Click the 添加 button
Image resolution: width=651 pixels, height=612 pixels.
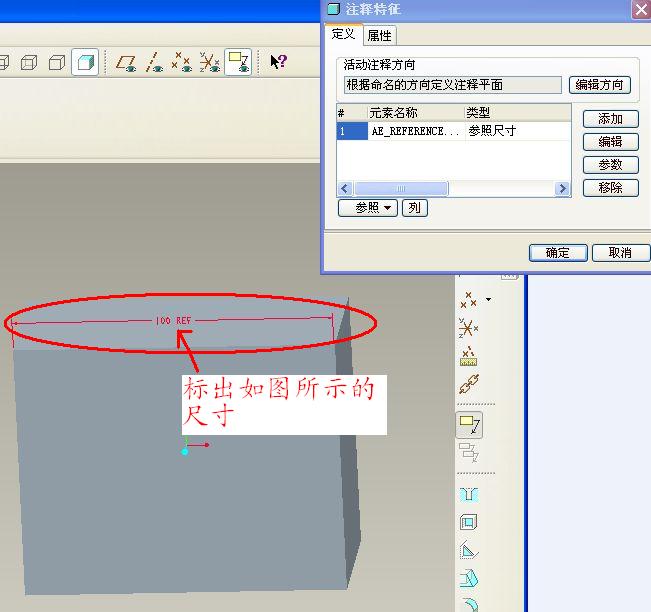pos(610,119)
